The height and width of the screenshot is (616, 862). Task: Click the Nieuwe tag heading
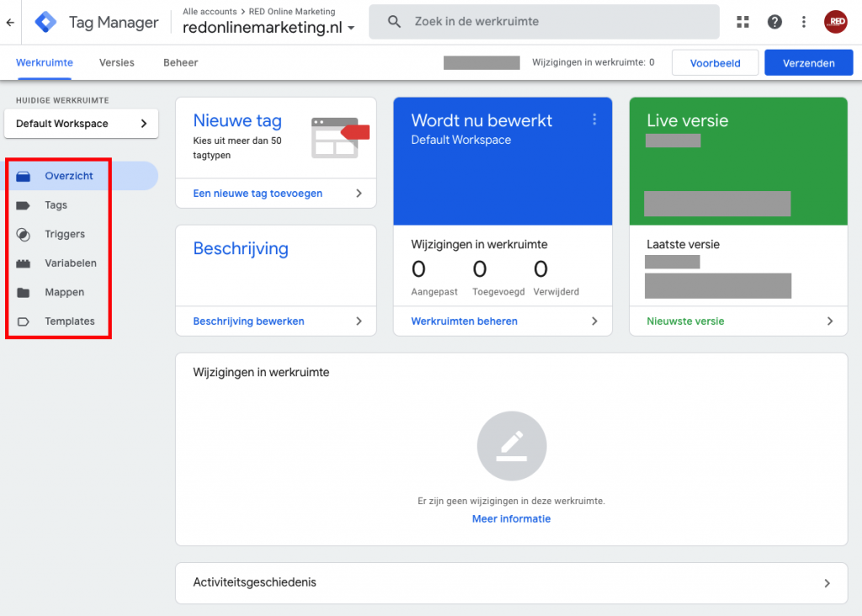tap(237, 121)
